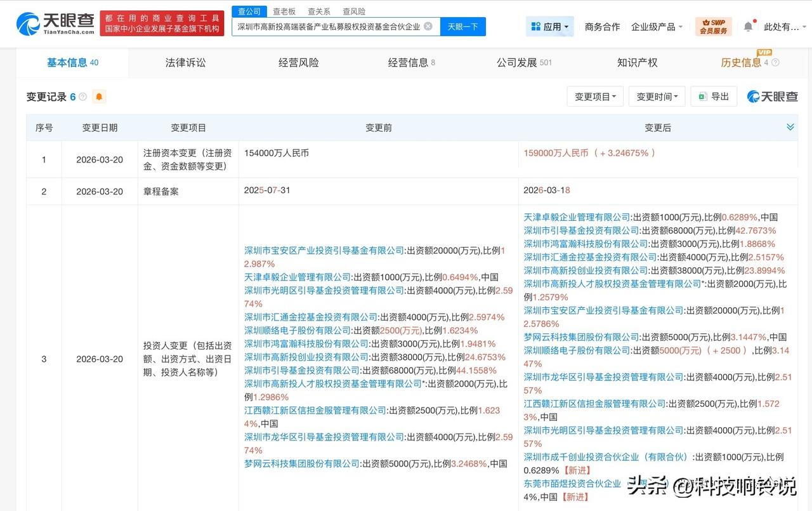Click the 注册资本变更 change item cell

point(188,159)
